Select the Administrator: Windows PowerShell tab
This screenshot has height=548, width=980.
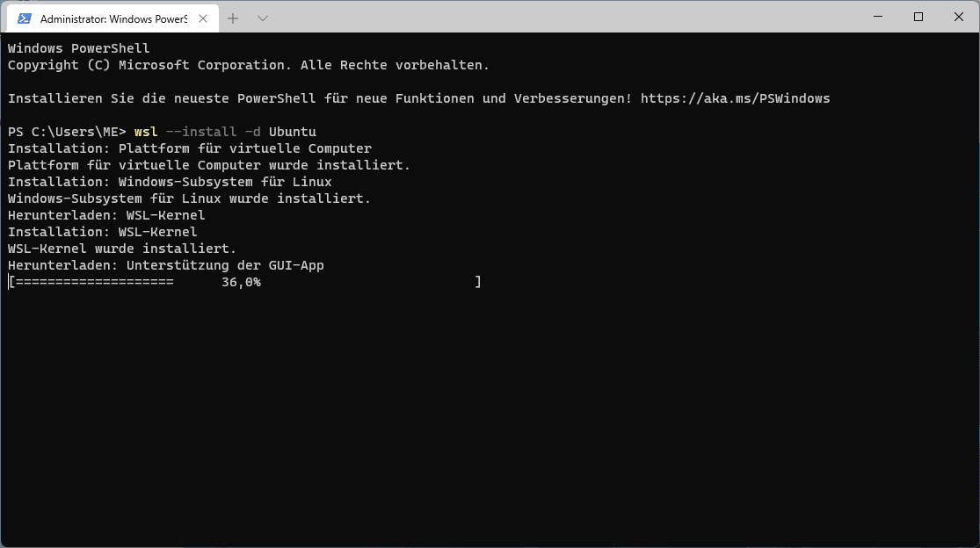click(x=113, y=18)
